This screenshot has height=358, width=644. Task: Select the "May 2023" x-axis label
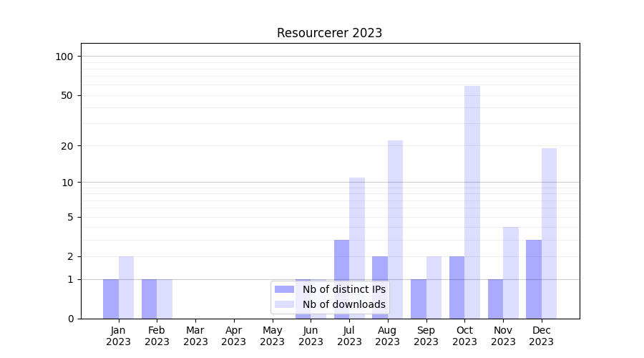click(x=272, y=336)
